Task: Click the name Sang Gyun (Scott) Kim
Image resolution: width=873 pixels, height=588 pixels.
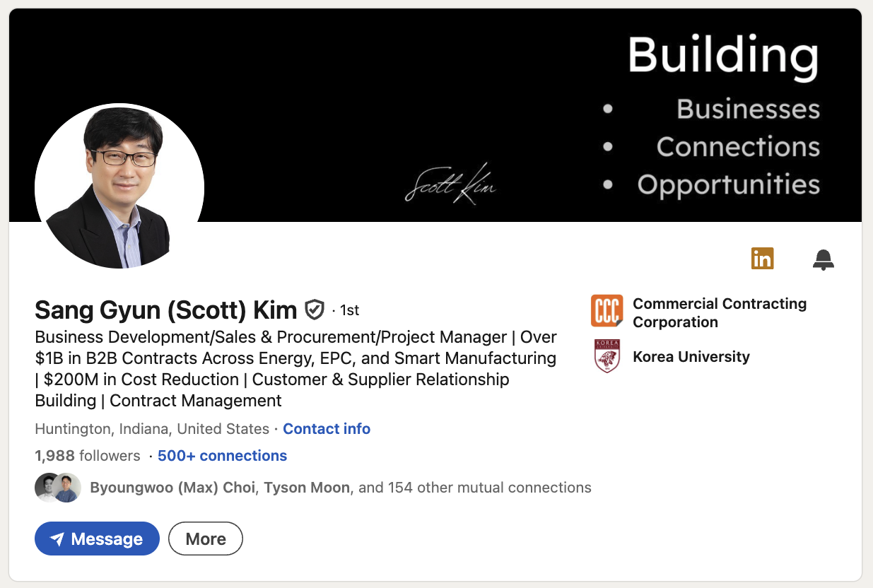Action: coord(166,310)
